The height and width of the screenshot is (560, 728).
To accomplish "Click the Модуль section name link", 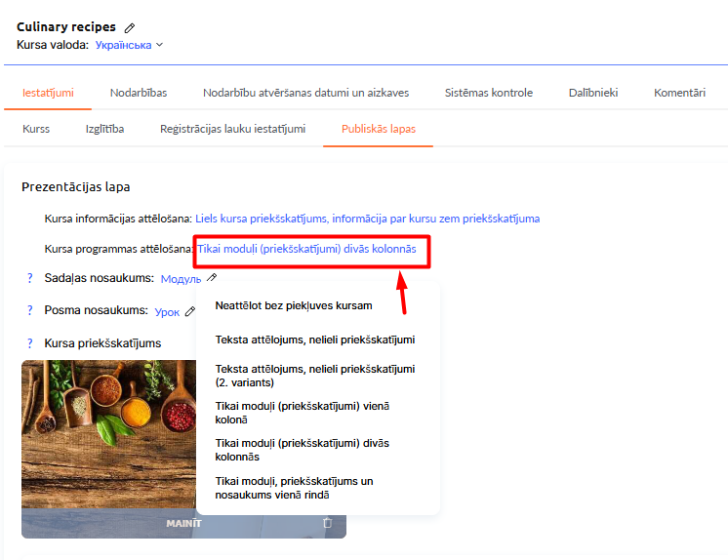I will pyautogui.click(x=181, y=279).
